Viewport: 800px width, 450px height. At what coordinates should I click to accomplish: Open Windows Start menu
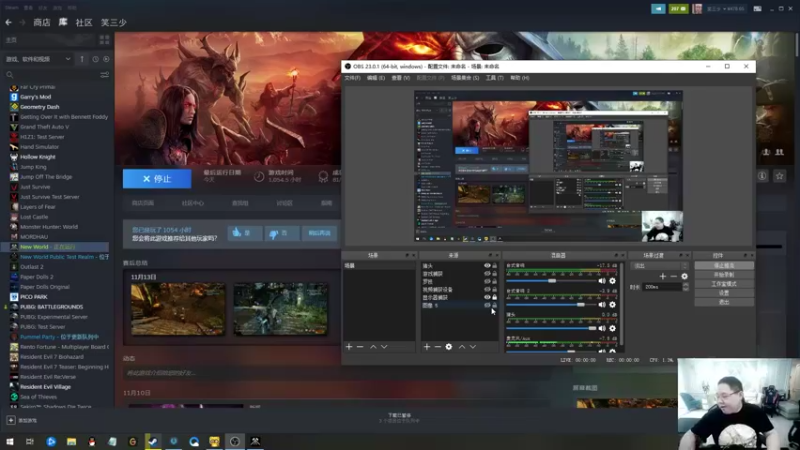[10, 441]
